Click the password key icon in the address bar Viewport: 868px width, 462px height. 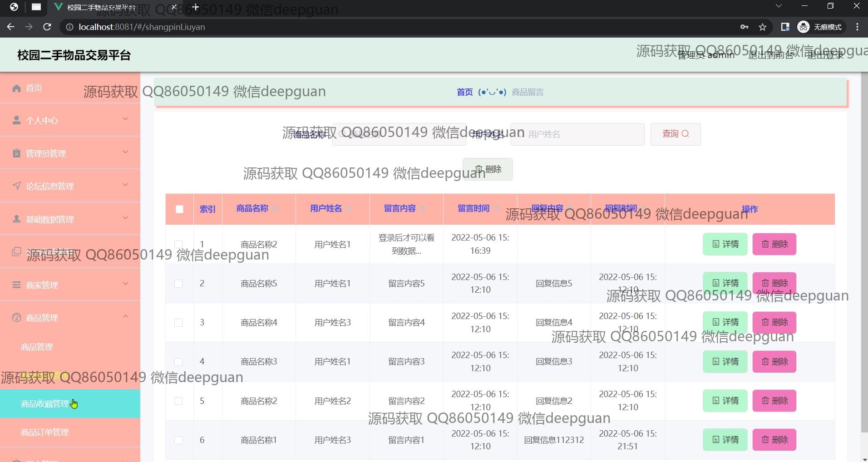click(x=744, y=27)
